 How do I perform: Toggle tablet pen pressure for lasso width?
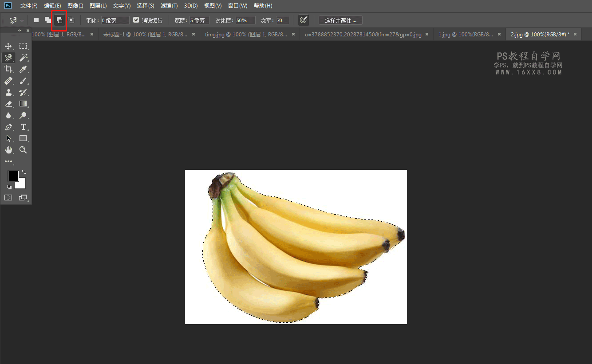click(x=304, y=20)
